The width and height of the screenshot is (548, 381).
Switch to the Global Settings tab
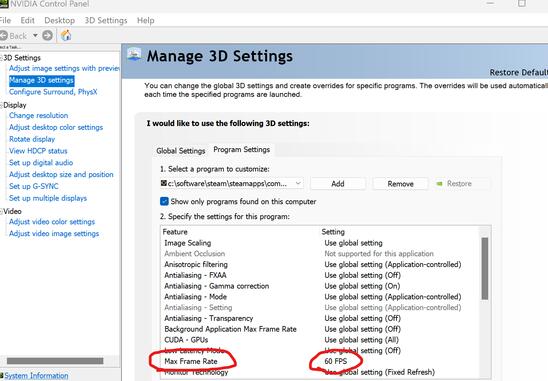181,151
